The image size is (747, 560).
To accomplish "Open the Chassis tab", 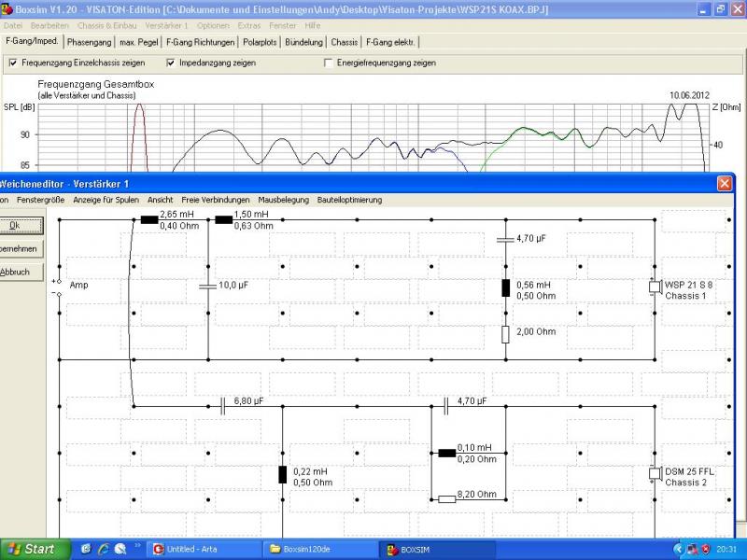I will (x=344, y=42).
